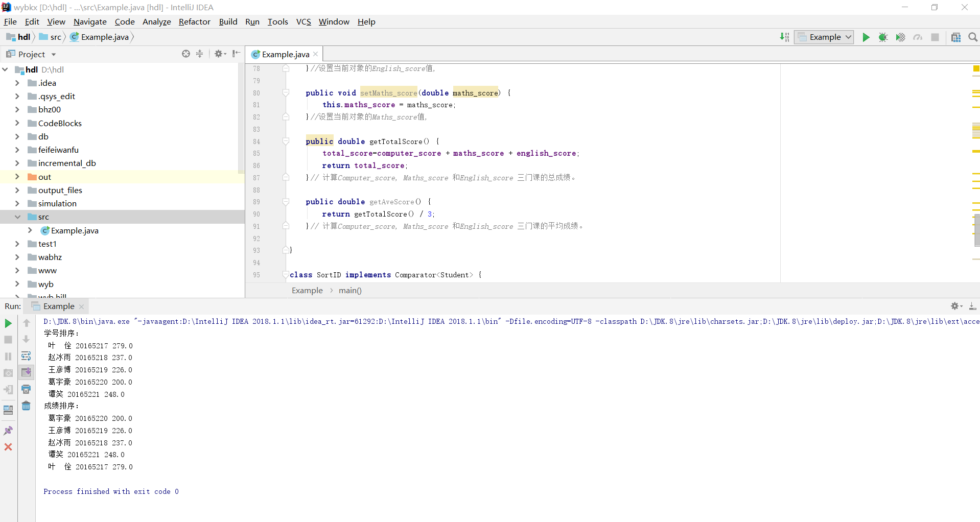980x522 pixels.
Task: Click line number 86 in gutter
Action: click(256, 165)
